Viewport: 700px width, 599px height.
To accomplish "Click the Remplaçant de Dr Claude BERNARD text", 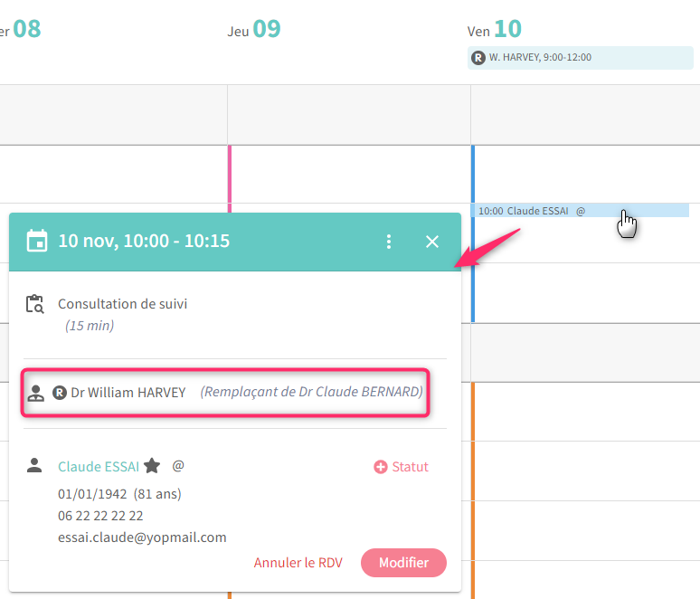I will (311, 393).
